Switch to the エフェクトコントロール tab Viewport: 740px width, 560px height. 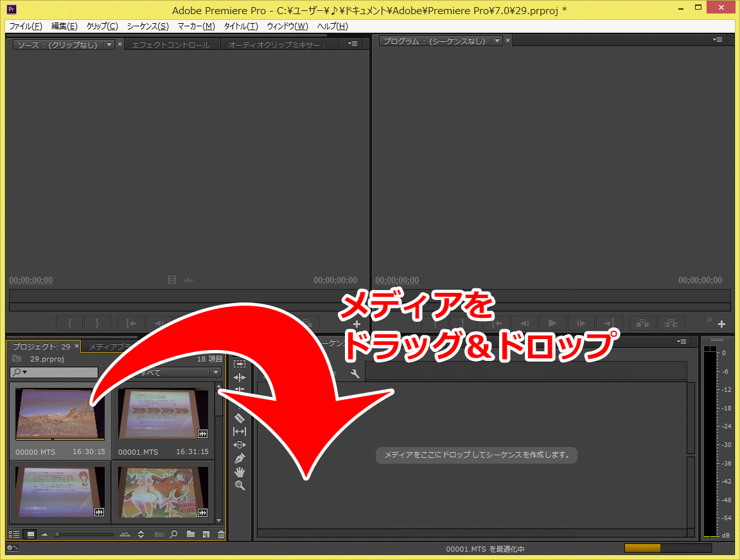(x=170, y=45)
